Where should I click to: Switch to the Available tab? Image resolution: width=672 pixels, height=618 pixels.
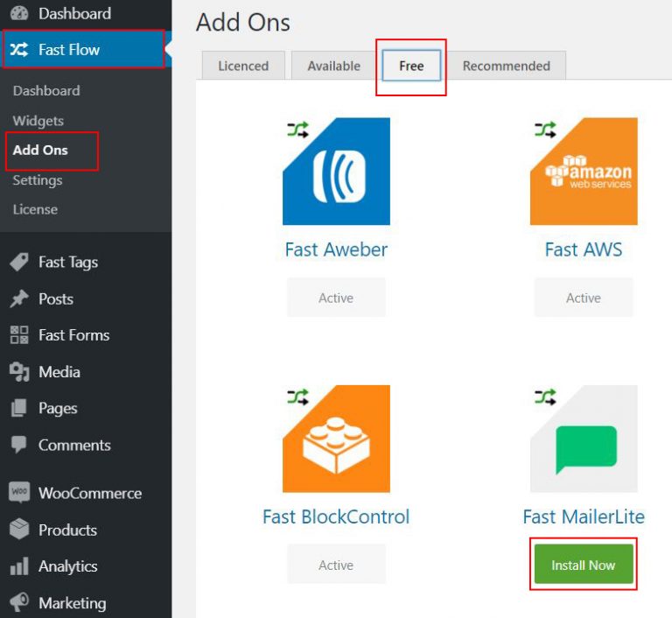point(334,66)
